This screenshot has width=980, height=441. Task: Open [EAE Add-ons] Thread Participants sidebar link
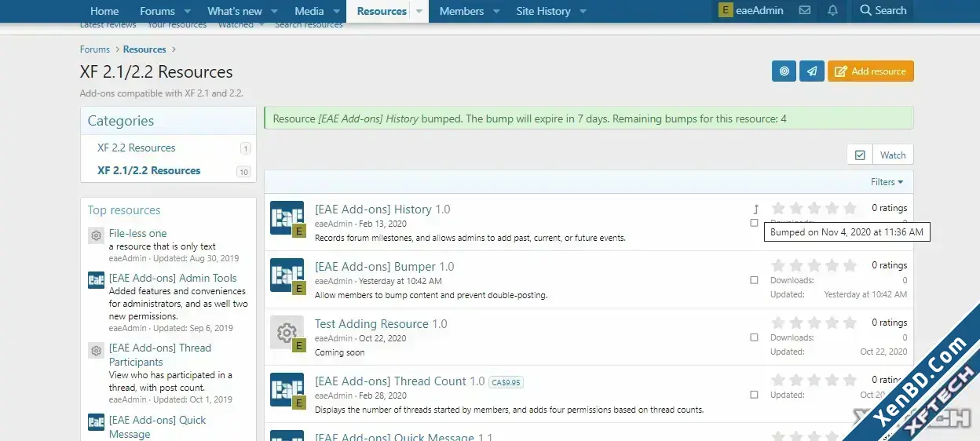tap(160, 355)
